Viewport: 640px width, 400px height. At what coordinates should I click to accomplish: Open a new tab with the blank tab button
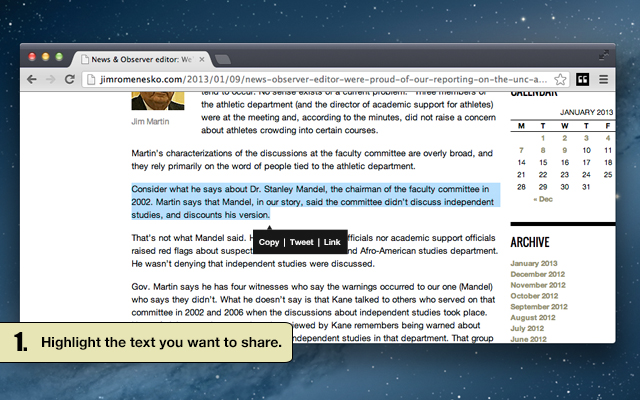tap(223, 60)
